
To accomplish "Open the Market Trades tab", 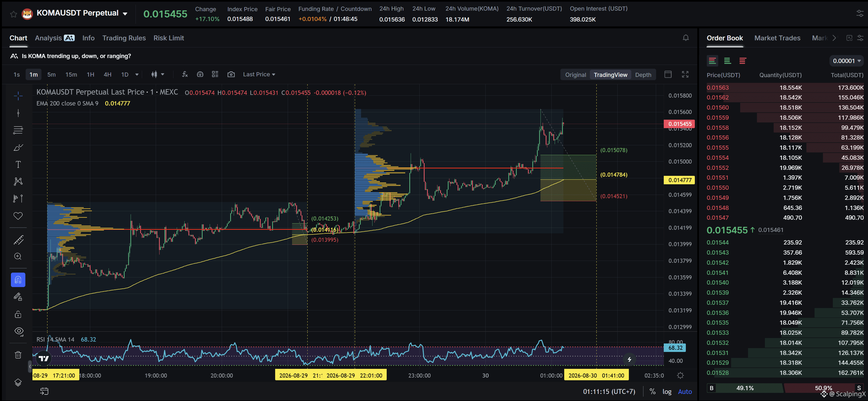I will pos(777,38).
